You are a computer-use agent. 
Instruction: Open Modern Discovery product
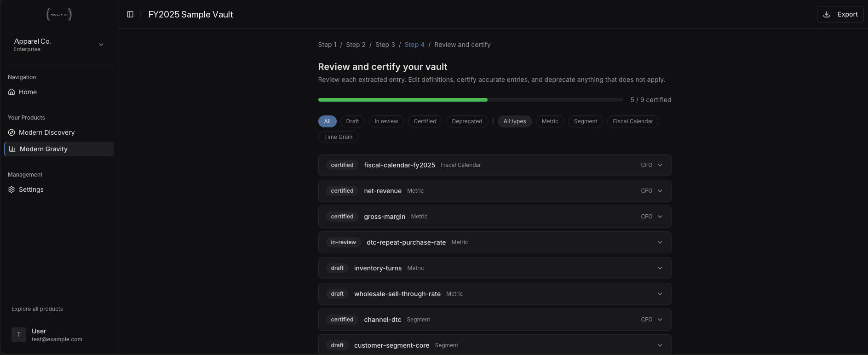click(59, 132)
